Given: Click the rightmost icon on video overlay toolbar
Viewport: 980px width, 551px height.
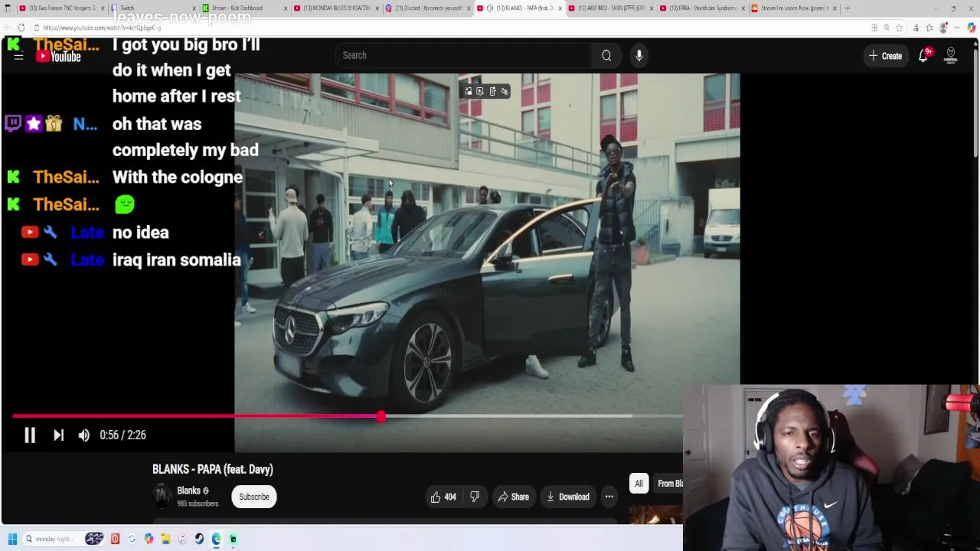Looking at the screenshot, I should (x=504, y=91).
